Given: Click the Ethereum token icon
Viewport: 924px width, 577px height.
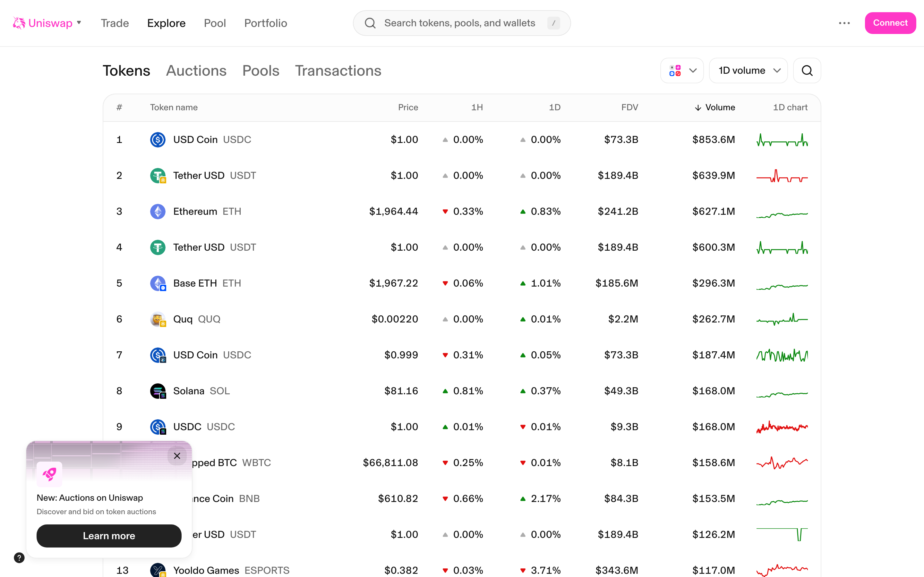Looking at the screenshot, I should 158,211.
